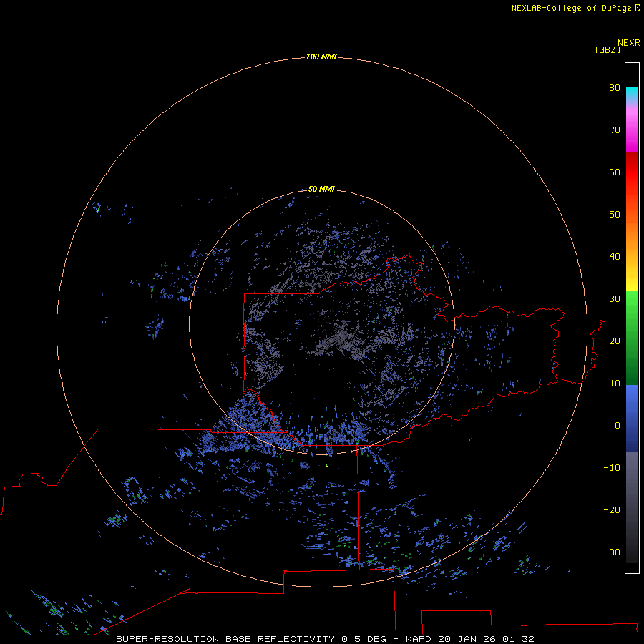
Task: Click the -10 dBZ scale value
Action: click(x=612, y=468)
